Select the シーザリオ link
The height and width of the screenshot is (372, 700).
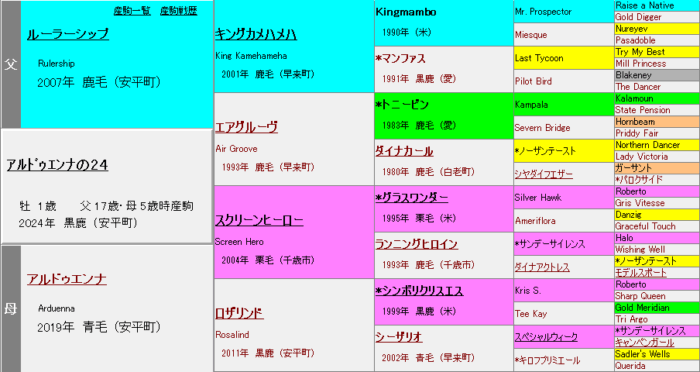pos(399,337)
